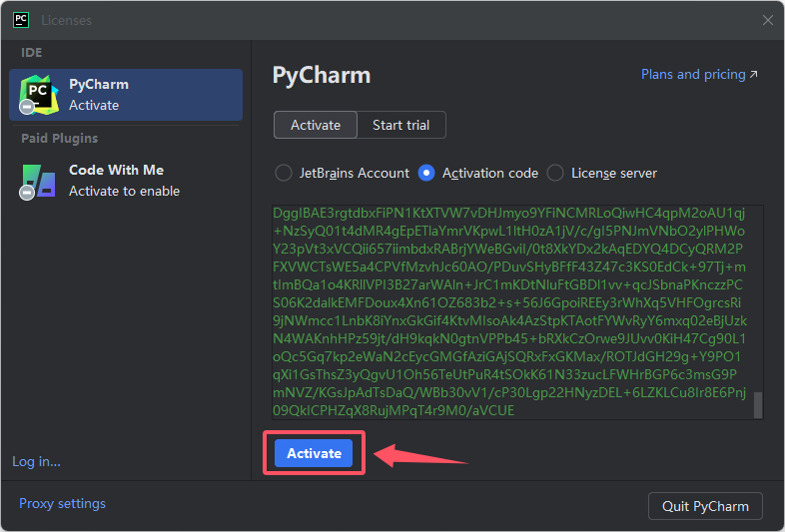Click code line starting with qXi1GsThsZ3yQgvU1
This screenshot has width=785, height=532.
(x=504, y=374)
